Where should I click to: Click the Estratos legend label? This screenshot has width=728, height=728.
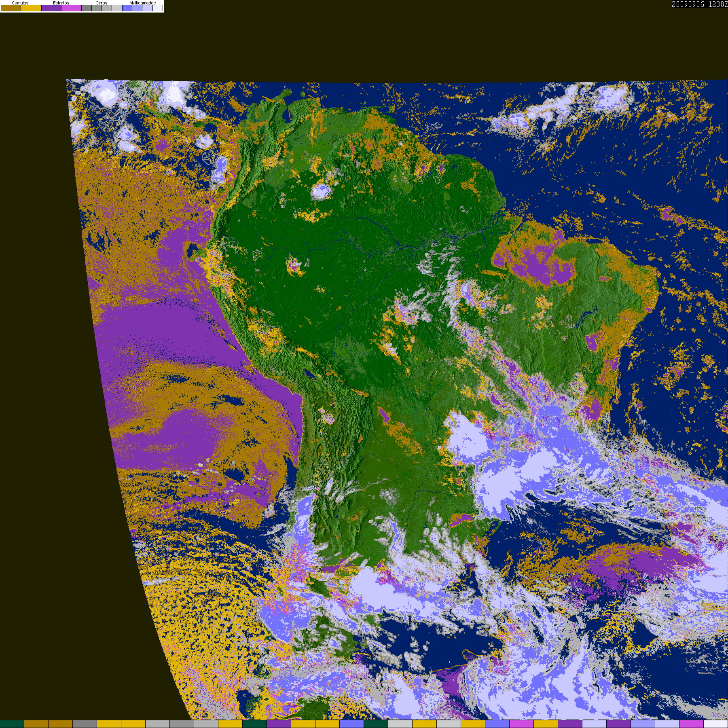coord(61,3)
